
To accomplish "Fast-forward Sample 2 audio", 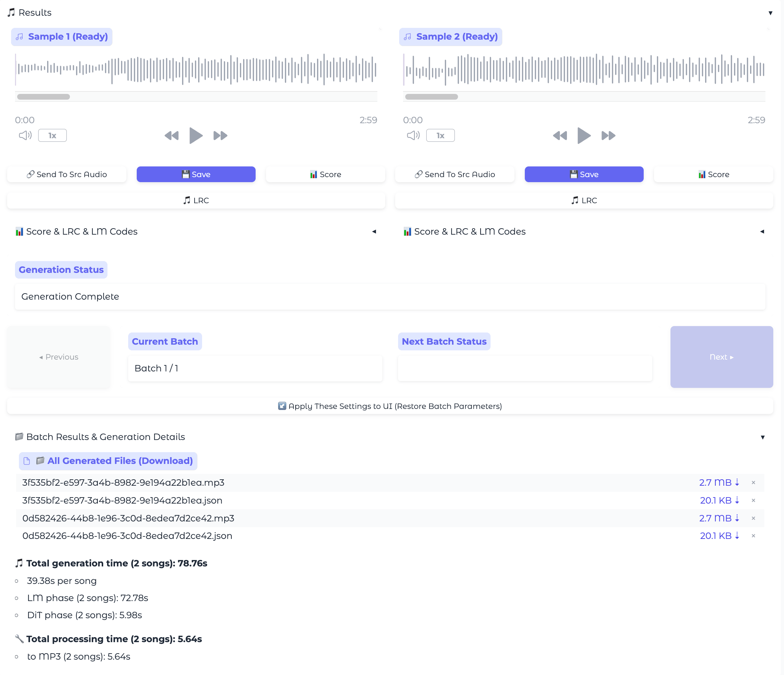I will (608, 135).
